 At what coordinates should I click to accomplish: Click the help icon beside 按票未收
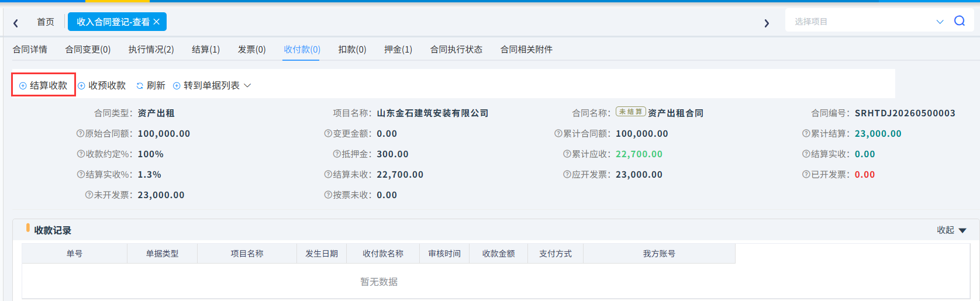click(x=328, y=195)
